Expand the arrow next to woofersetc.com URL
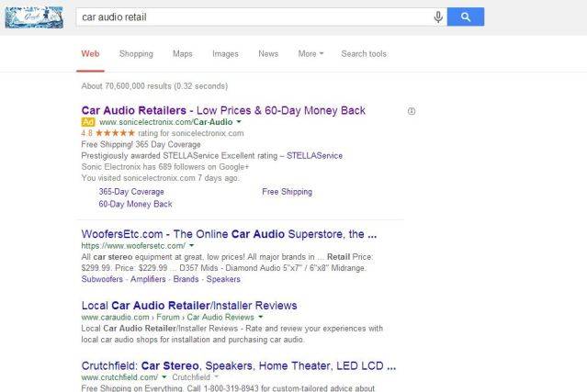The image size is (587, 392). [192, 246]
